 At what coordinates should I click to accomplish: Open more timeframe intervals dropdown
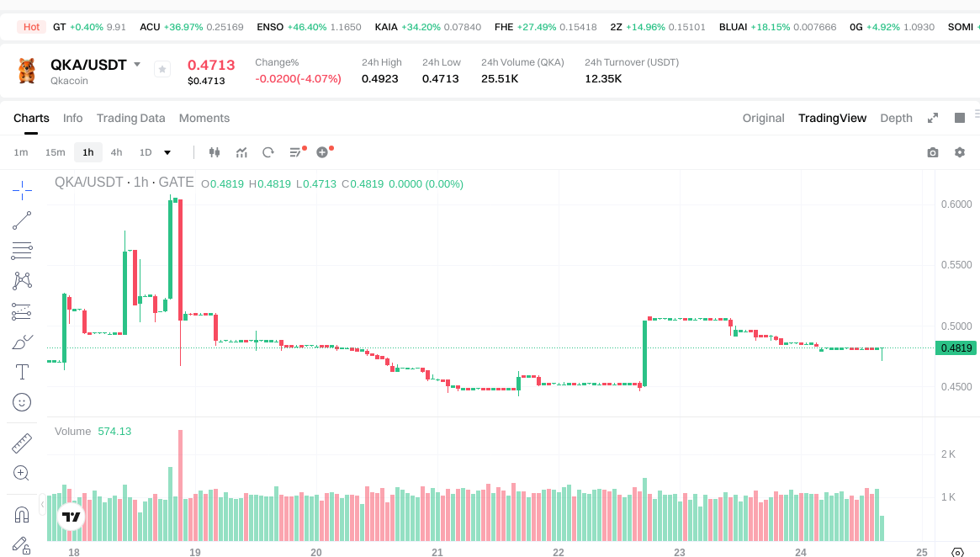167,152
